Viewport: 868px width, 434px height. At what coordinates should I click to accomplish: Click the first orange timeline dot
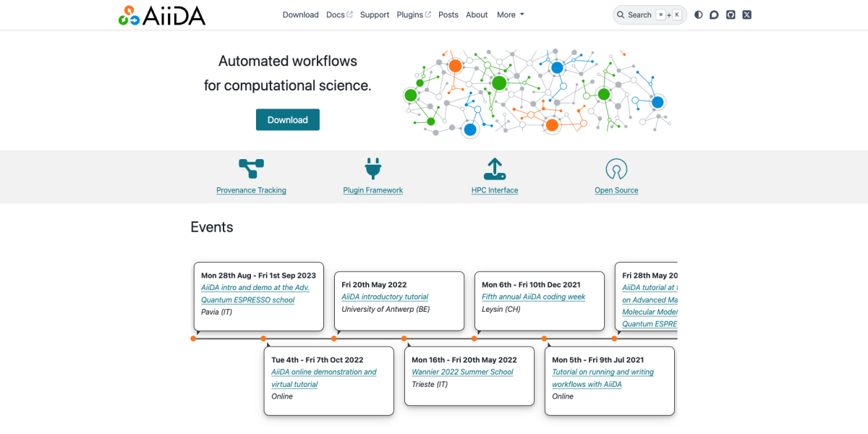point(193,338)
